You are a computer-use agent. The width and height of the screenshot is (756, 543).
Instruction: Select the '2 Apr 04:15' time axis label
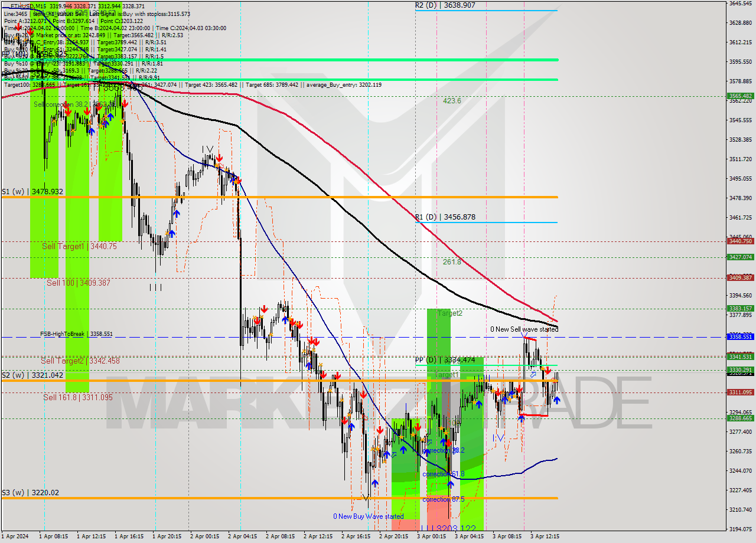pyautogui.click(x=243, y=537)
